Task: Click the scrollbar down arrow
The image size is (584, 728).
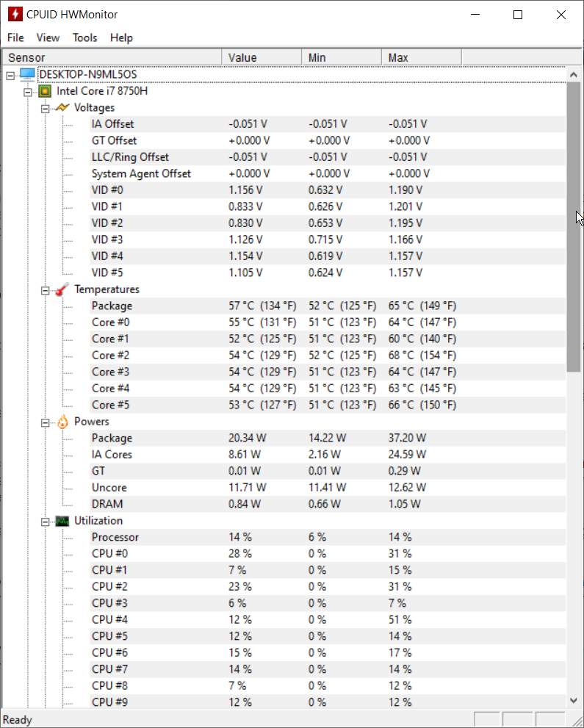Action: point(573,700)
